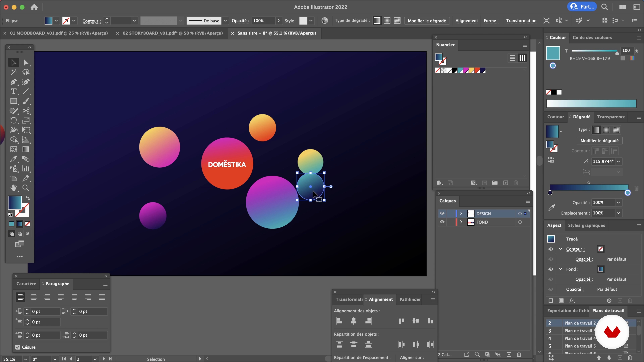Viewport: 644px width, 362px height.
Task: Select the Type tool
Action: click(x=13, y=92)
